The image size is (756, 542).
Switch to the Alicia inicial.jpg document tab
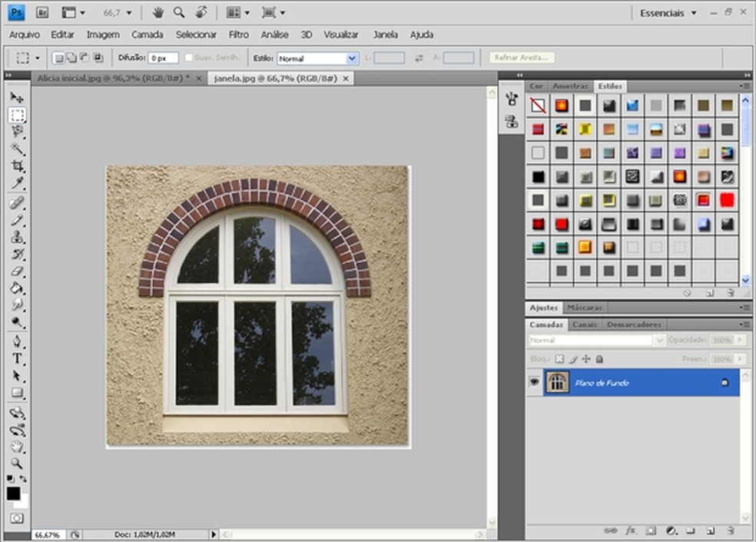point(114,78)
